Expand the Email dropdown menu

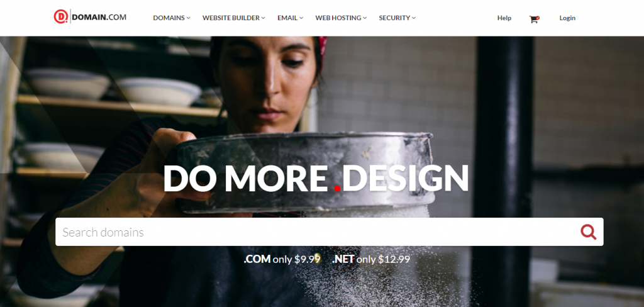[x=291, y=18]
